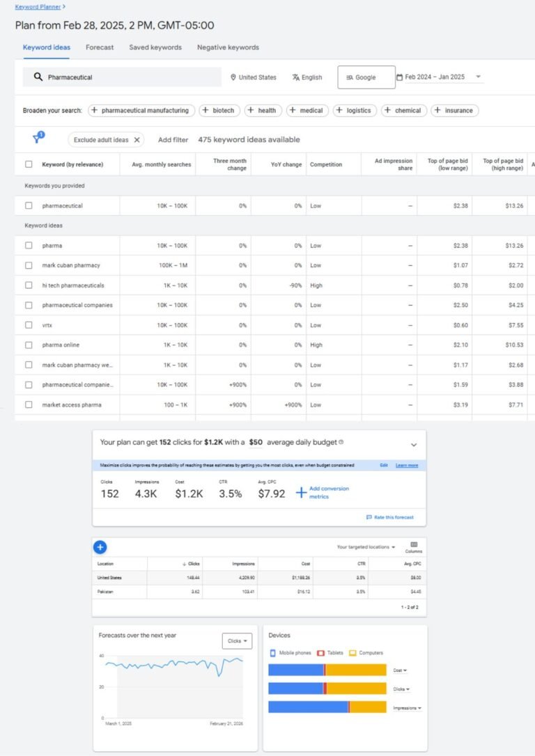This screenshot has height=756, width=535.
Task: Open the Clicks metric dropdown on chart
Action: pos(237,640)
